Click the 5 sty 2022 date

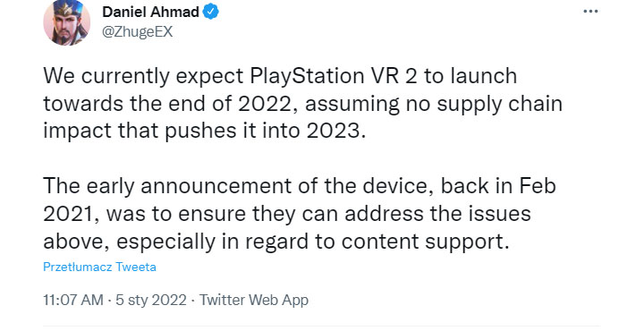[151, 301]
